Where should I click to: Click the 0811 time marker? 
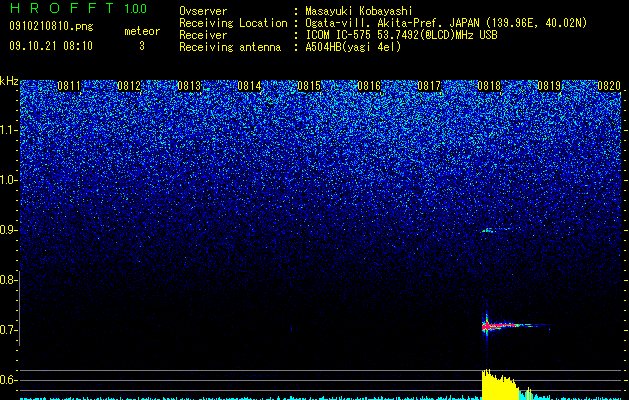(x=69, y=86)
